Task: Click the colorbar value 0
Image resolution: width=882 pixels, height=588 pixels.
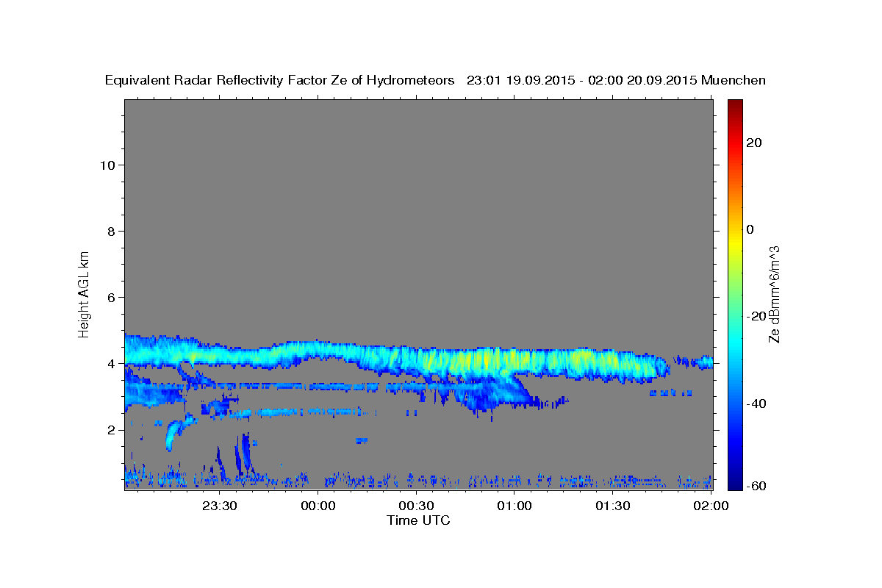Action: coord(750,229)
